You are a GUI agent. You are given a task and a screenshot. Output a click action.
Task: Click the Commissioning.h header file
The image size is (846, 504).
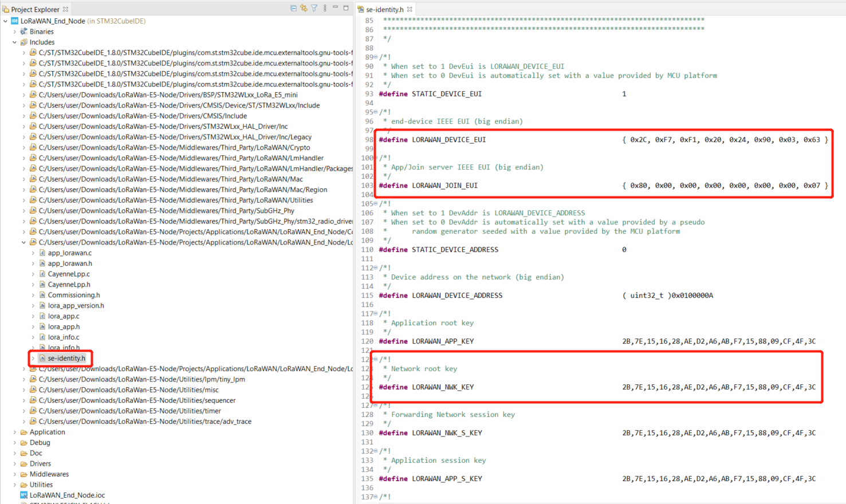click(74, 295)
